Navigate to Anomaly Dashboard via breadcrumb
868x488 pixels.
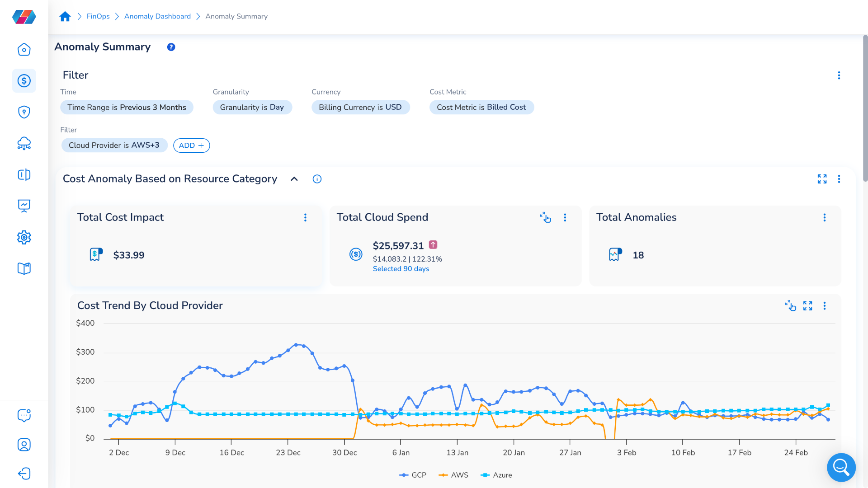pyautogui.click(x=157, y=16)
